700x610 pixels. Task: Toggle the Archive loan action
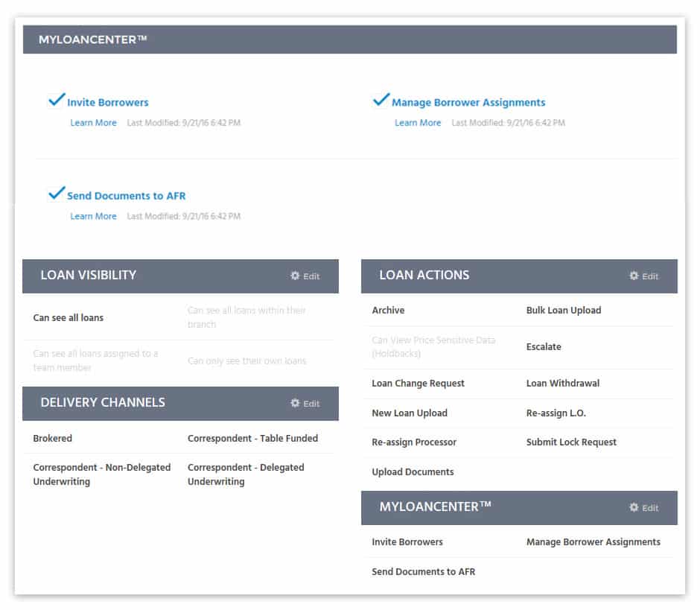tap(387, 310)
